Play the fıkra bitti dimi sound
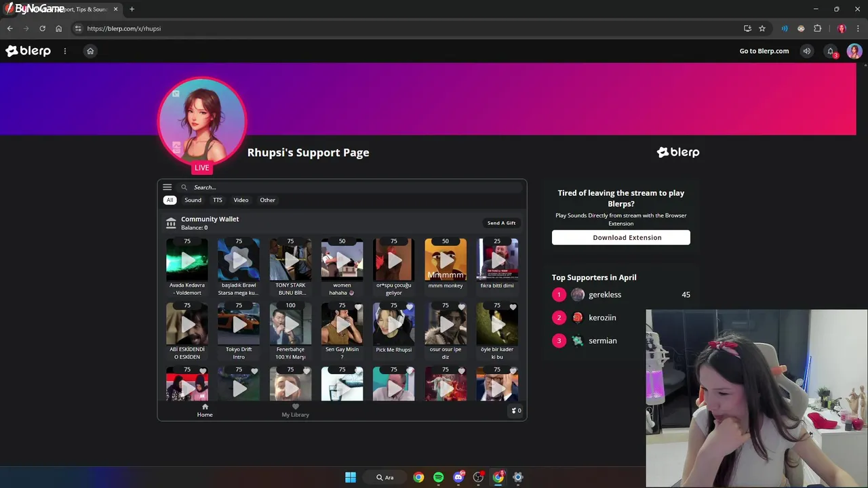Viewport: 868px width, 488px height. coord(497,260)
